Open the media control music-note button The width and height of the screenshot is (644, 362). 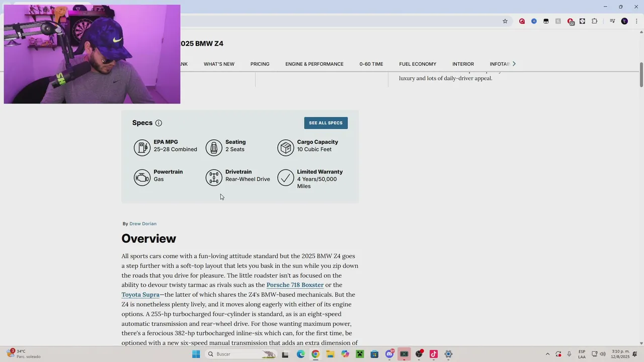coord(612,21)
